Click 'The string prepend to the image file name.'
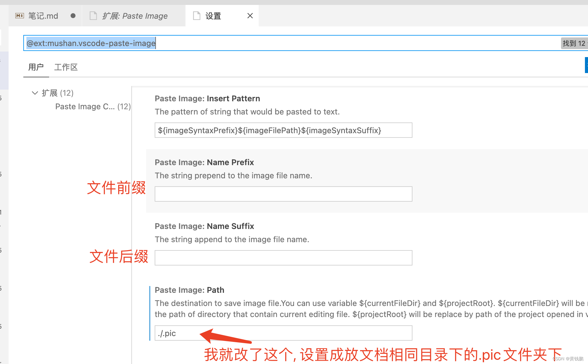This screenshot has width=588, height=364. click(x=233, y=176)
